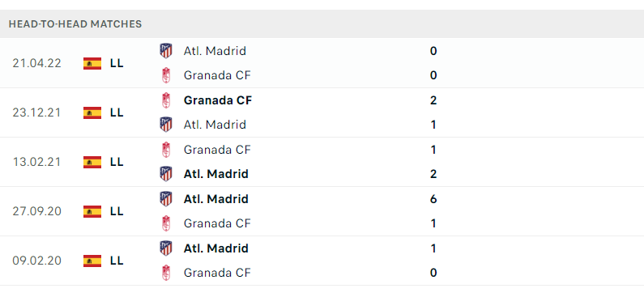Click LL league label in 23.12.21 row
644x297 pixels.
[x=117, y=112]
